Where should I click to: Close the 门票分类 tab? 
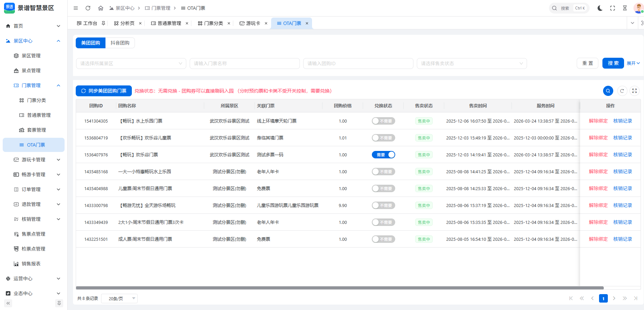click(229, 23)
